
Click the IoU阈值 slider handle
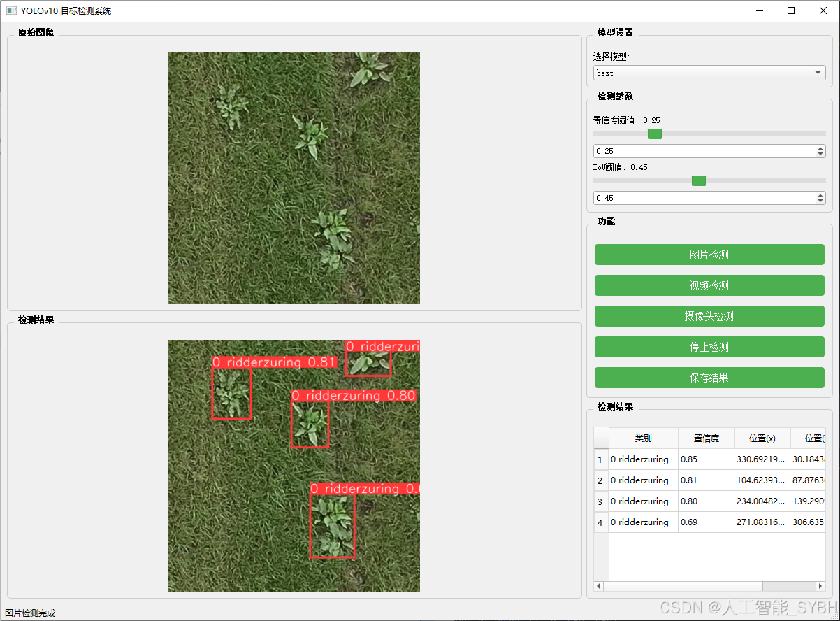(x=699, y=180)
